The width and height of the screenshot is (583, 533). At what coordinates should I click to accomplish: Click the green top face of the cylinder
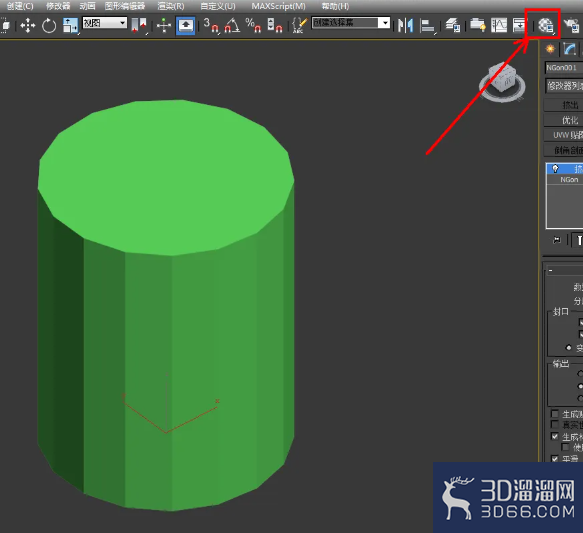coord(166,177)
